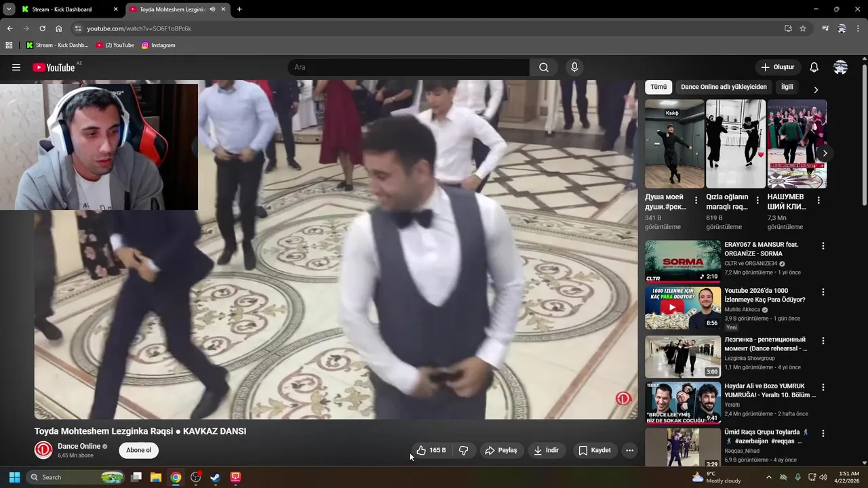Viewport: 868px width, 488px height.
Task: Open more actions ellipsis under video
Action: pyautogui.click(x=629, y=450)
